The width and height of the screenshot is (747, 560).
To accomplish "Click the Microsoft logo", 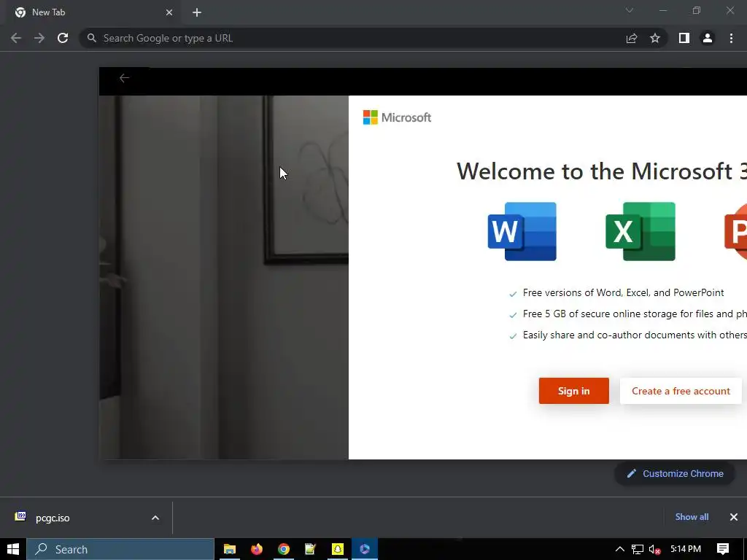I will [x=397, y=117].
